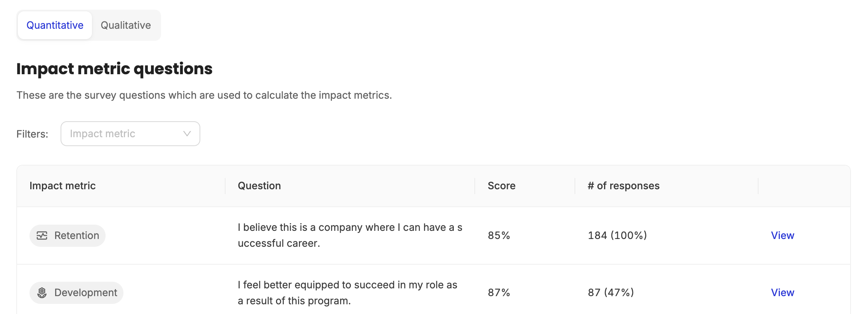Click the # of responses column header

623,186
